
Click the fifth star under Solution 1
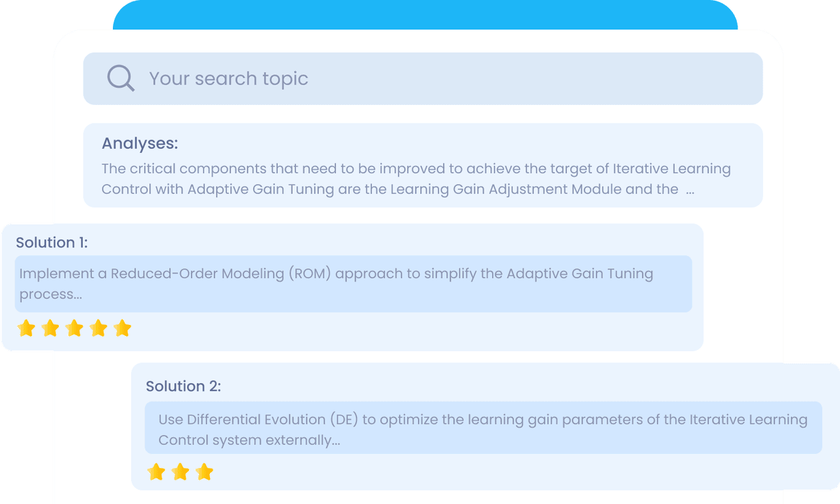click(123, 328)
